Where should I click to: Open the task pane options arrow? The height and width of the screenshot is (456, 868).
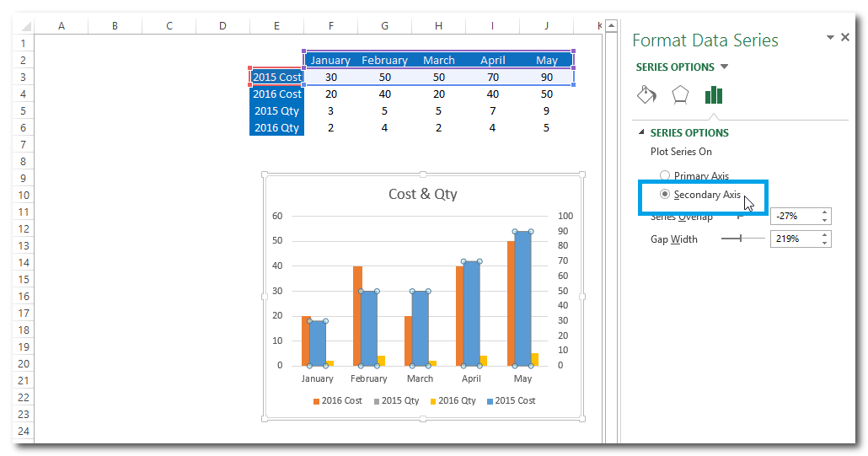(830, 38)
